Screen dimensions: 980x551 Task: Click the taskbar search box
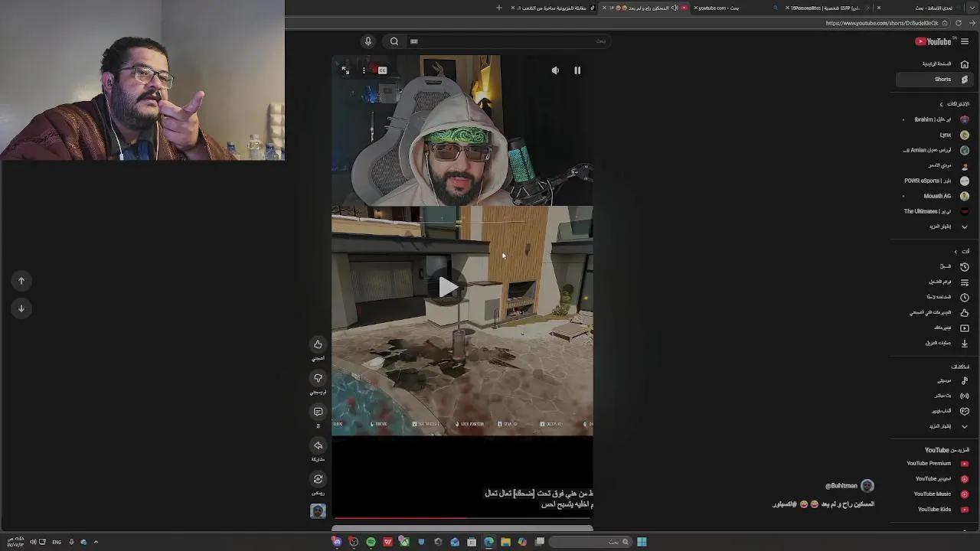click(590, 542)
